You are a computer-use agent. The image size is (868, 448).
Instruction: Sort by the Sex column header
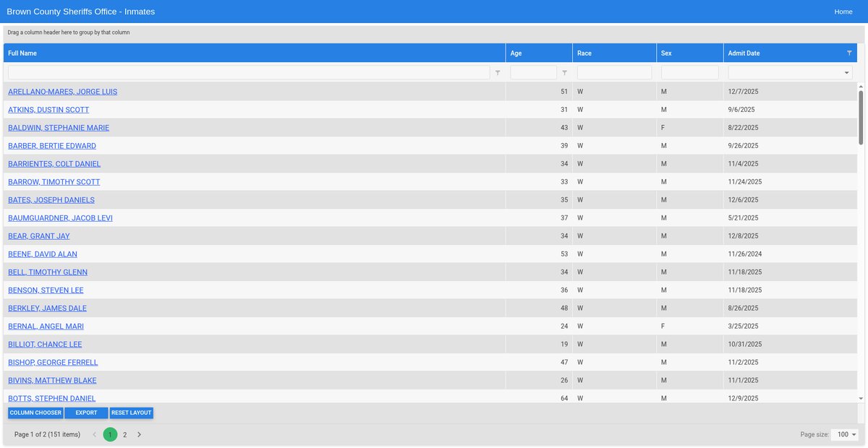point(666,53)
